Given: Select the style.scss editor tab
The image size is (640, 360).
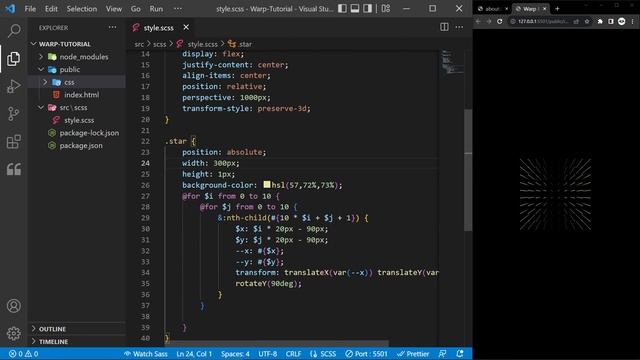Looking at the screenshot, I should coord(160,27).
